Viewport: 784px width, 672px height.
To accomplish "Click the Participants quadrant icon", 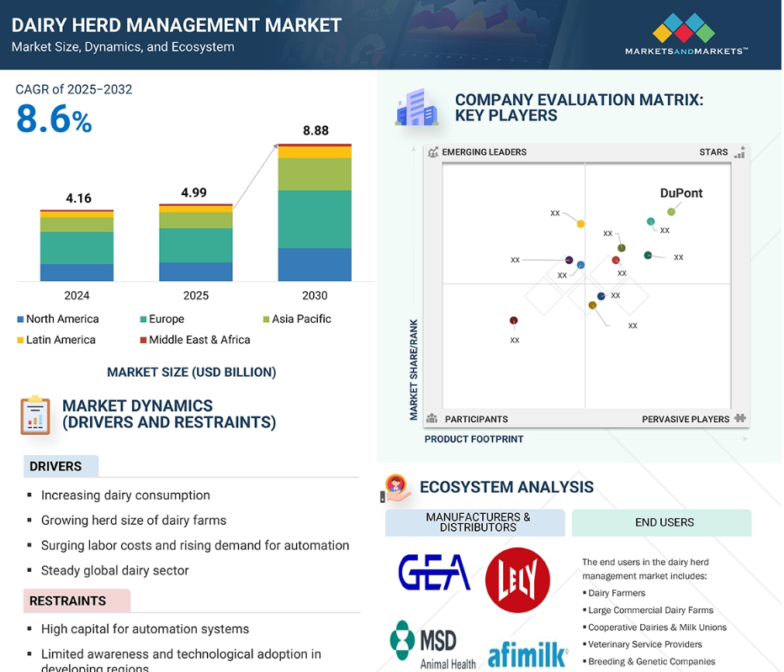I will click(x=432, y=419).
